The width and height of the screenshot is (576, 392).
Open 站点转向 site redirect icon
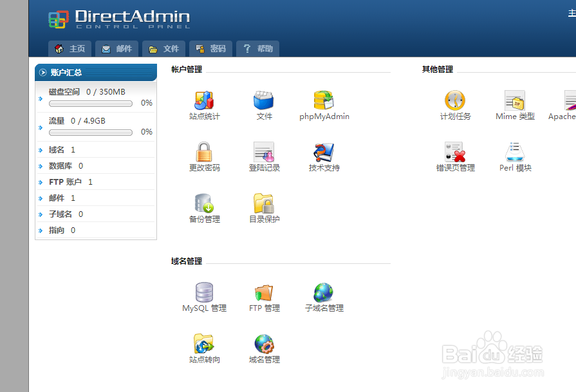(x=204, y=344)
